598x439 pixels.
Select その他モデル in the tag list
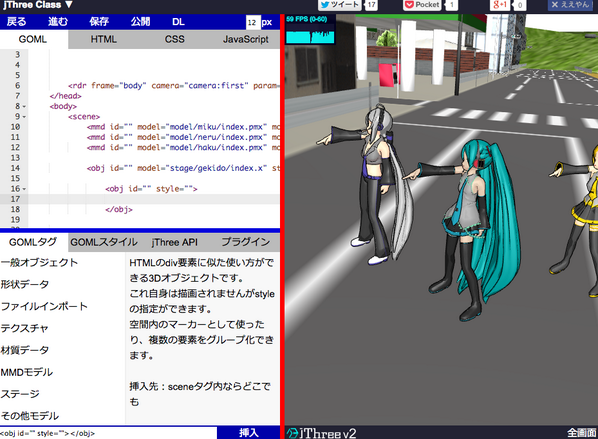pyautogui.click(x=30, y=416)
